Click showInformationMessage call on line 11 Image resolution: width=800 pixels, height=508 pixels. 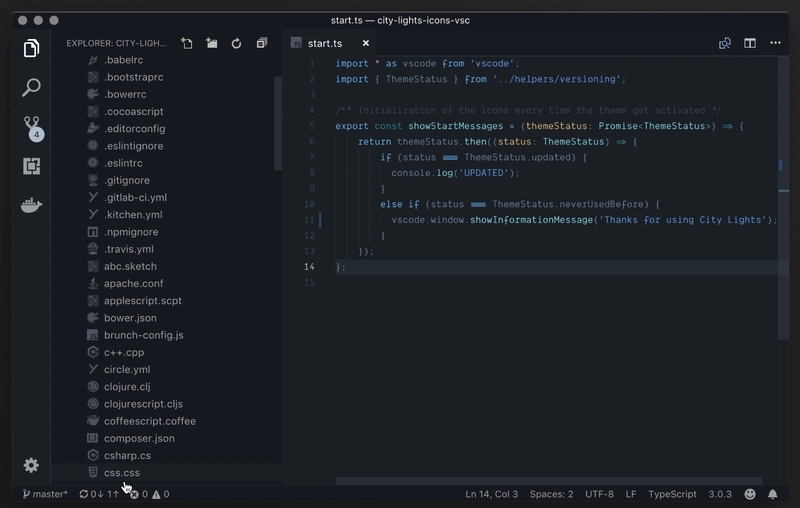[x=531, y=220]
